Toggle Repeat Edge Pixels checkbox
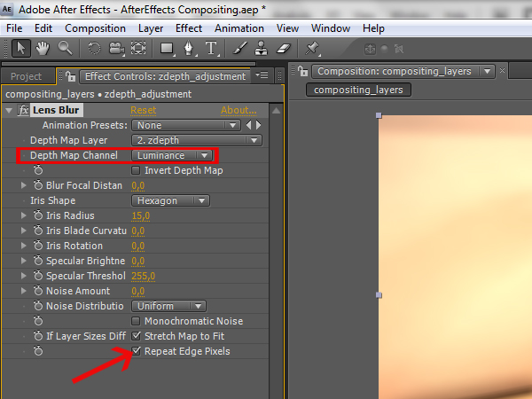Screen dimensions: 532x399 click(137, 351)
